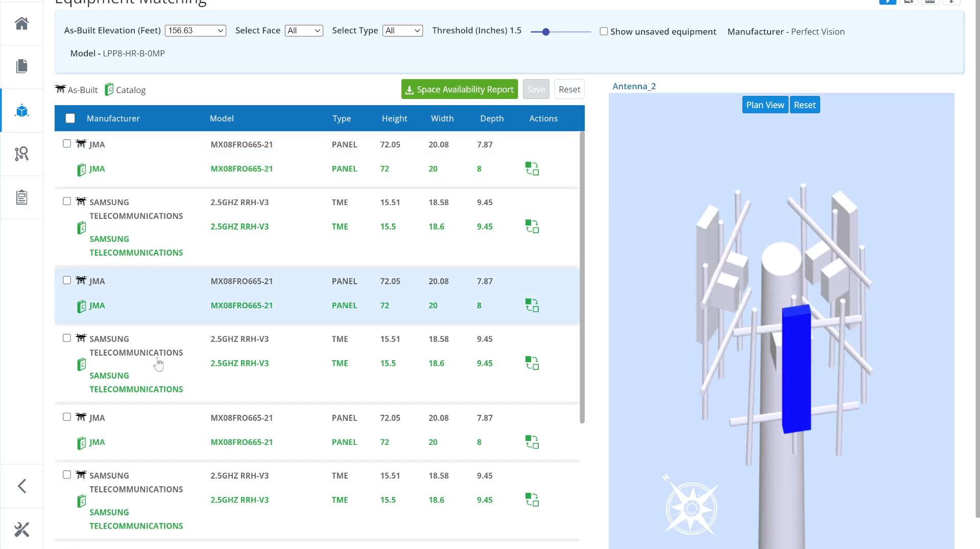
Task: Select the 3D cube sidebar icon
Action: pyautogui.click(x=21, y=111)
